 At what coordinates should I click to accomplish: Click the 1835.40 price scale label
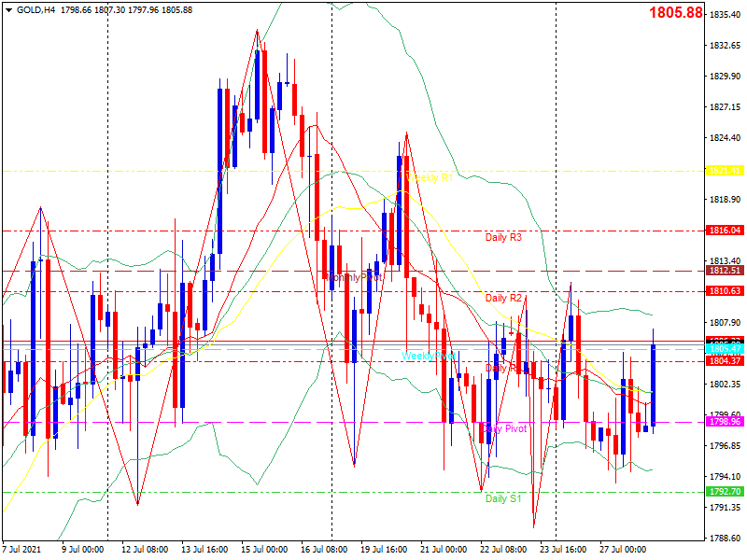click(x=725, y=15)
